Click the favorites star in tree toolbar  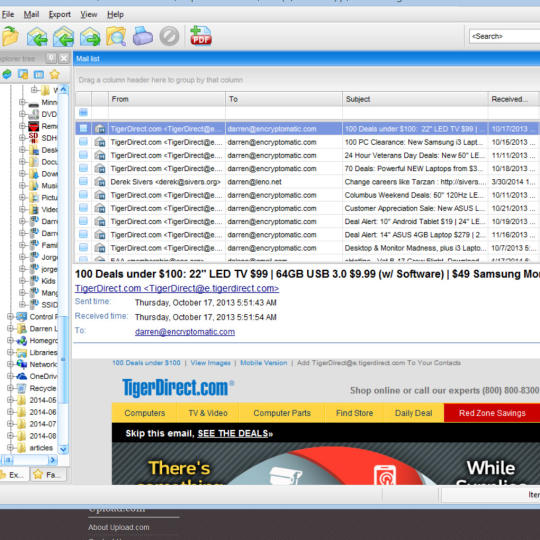click(x=54, y=74)
